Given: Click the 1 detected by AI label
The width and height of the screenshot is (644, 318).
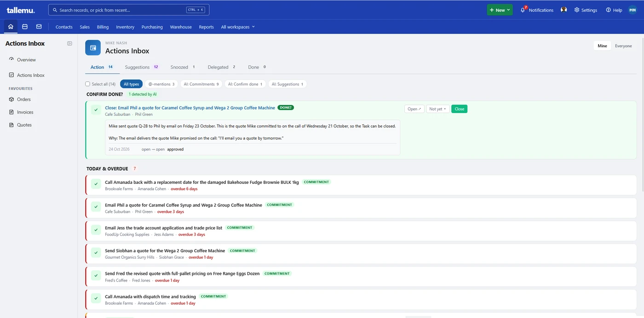Looking at the screenshot, I should pos(143,94).
